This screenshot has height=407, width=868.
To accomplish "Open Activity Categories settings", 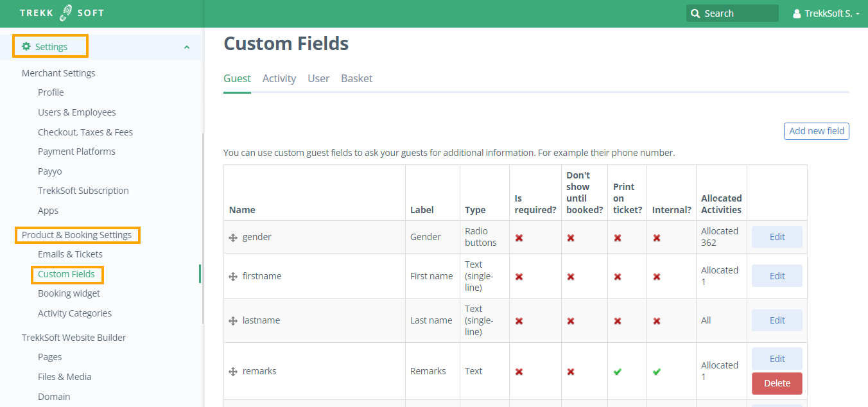I will pos(74,313).
